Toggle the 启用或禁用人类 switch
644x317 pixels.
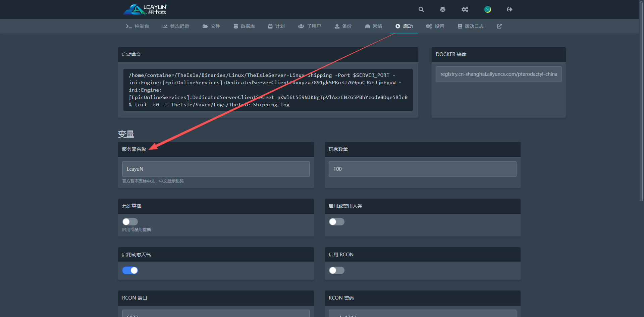337,222
